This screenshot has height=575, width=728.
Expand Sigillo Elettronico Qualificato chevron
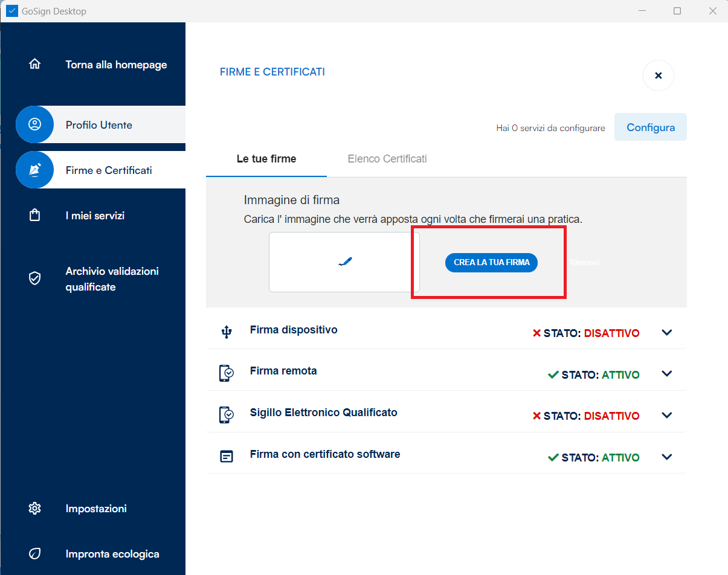[666, 416]
